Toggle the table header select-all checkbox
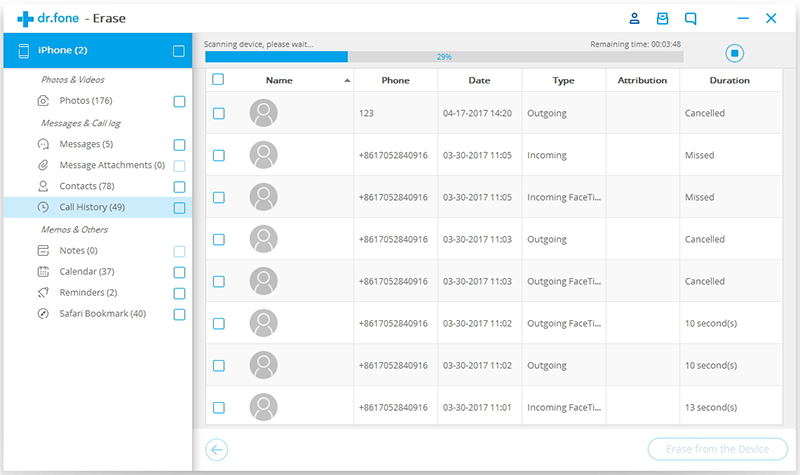Viewport: 800px width, 475px height. pos(218,79)
